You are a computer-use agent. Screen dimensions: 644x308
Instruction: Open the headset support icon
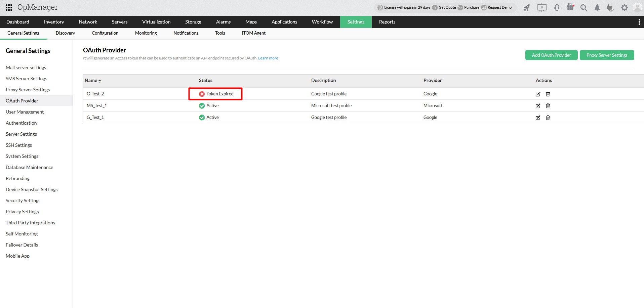click(557, 7)
